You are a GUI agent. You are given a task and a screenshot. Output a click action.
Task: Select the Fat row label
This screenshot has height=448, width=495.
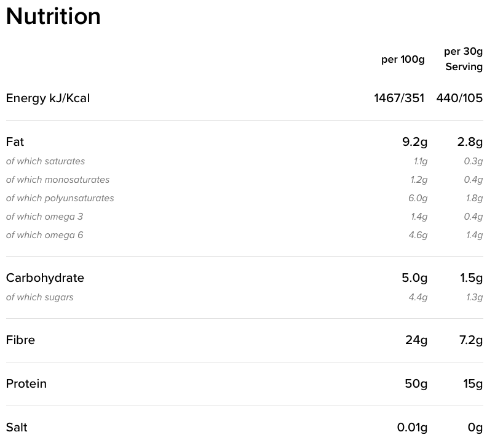[15, 142]
